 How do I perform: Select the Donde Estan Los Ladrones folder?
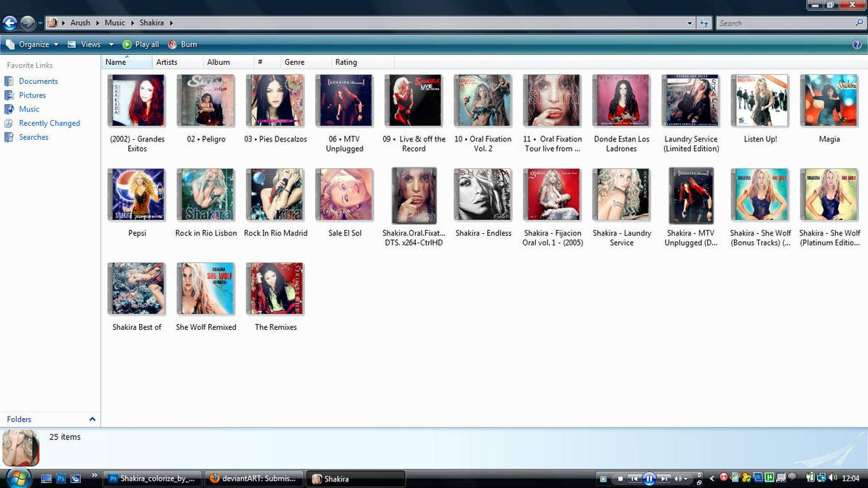pos(621,114)
